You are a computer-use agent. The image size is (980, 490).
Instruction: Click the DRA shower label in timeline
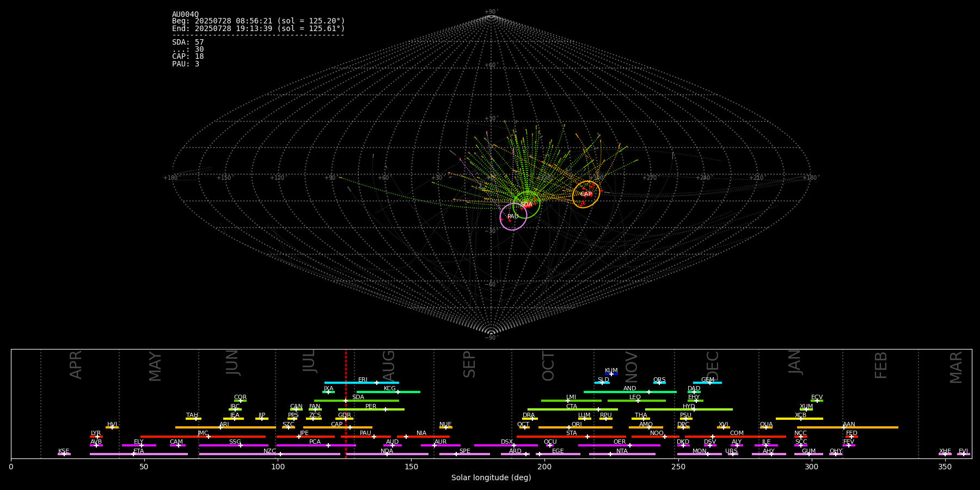[x=529, y=415]
